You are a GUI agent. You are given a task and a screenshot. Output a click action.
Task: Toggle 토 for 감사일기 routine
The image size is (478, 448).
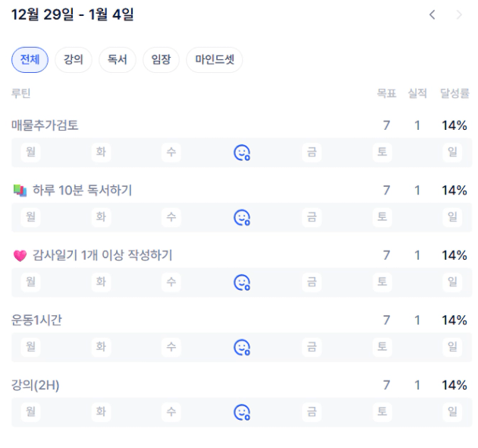382,282
